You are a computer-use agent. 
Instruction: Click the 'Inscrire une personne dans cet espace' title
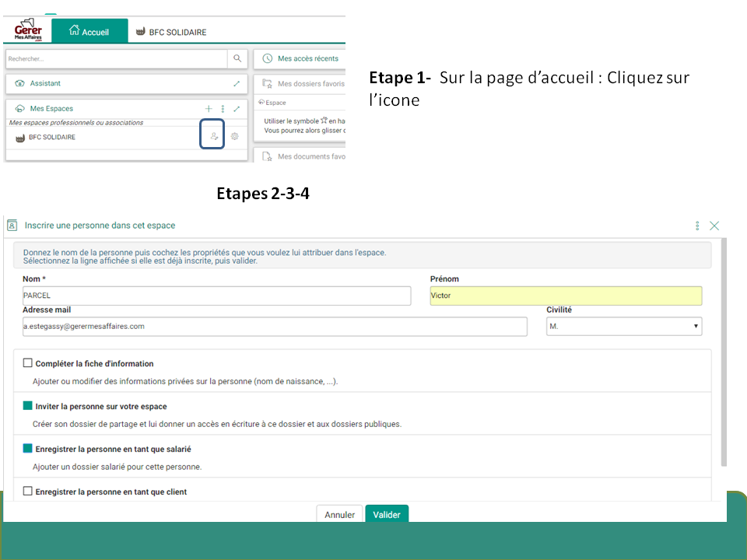pos(100,226)
